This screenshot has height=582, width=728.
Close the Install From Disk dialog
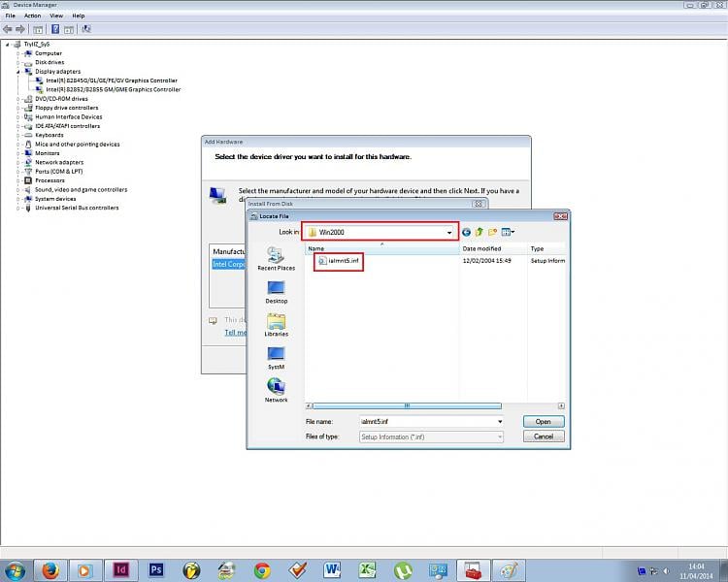pos(478,204)
